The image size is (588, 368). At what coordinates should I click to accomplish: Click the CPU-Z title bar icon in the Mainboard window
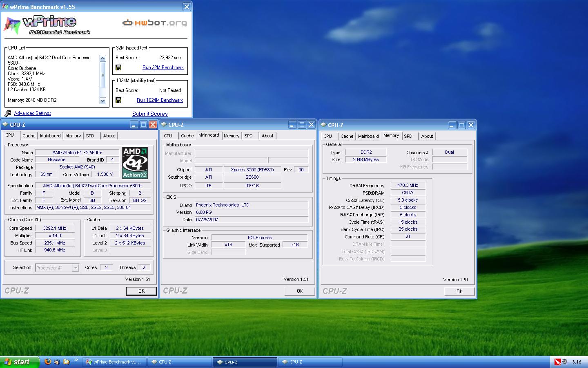pyautogui.click(x=164, y=125)
